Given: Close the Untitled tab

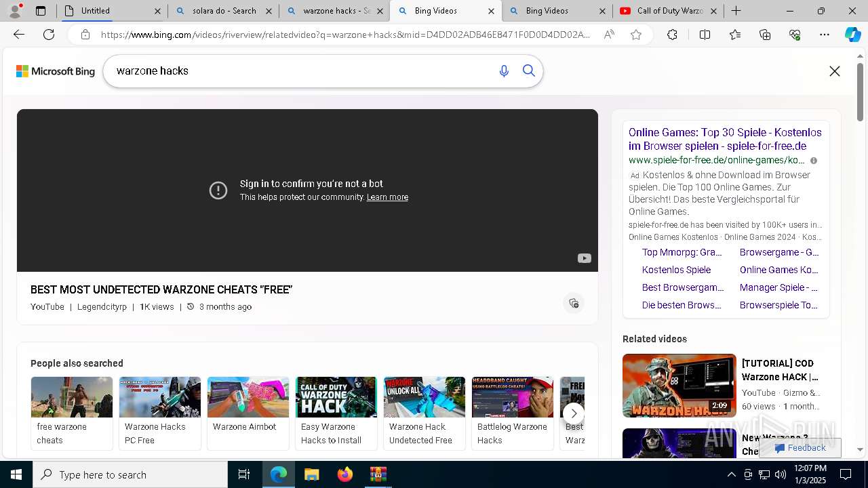Looking at the screenshot, I should [x=157, y=11].
